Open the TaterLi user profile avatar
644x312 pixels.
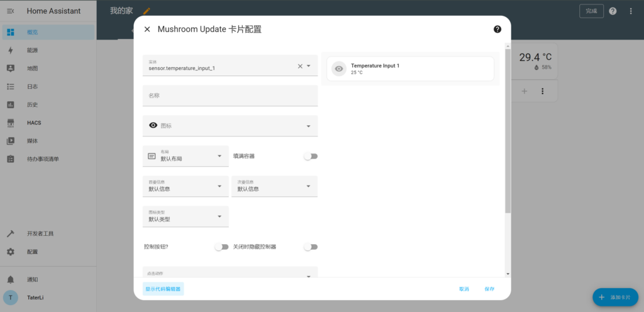(11, 298)
